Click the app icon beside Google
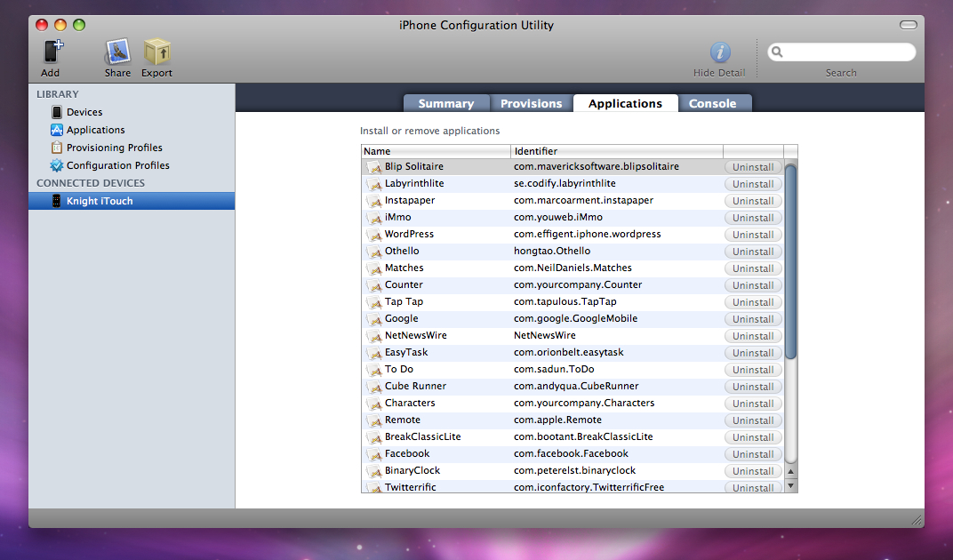Image resolution: width=953 pixels, height=560 pixels. pyautogui.click(x=373, y=318)
